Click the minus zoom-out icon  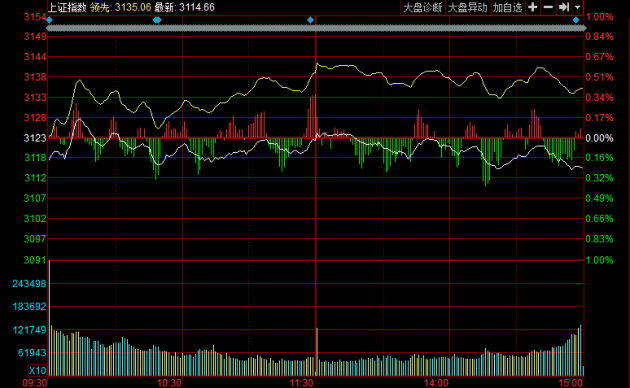tap(548, 7)
